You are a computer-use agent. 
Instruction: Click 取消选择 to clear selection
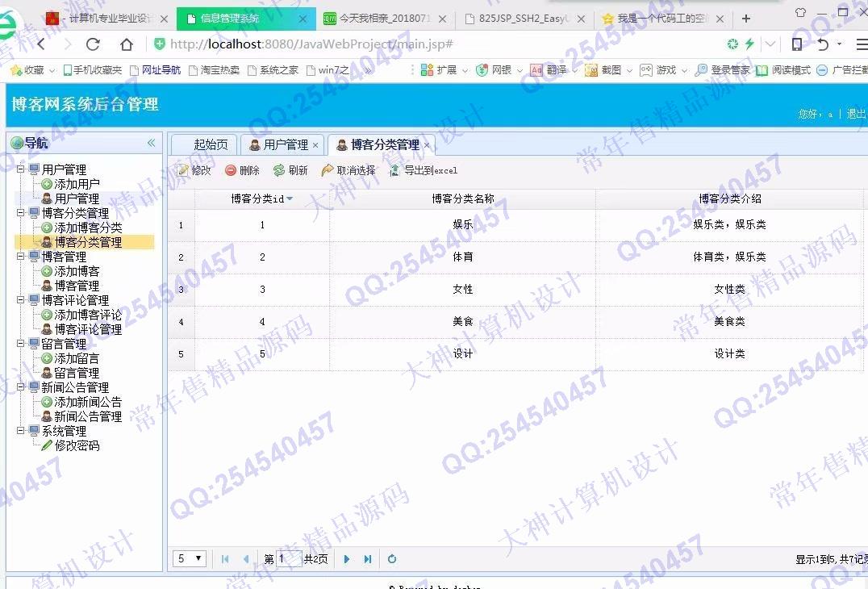(x=348, y=170)
